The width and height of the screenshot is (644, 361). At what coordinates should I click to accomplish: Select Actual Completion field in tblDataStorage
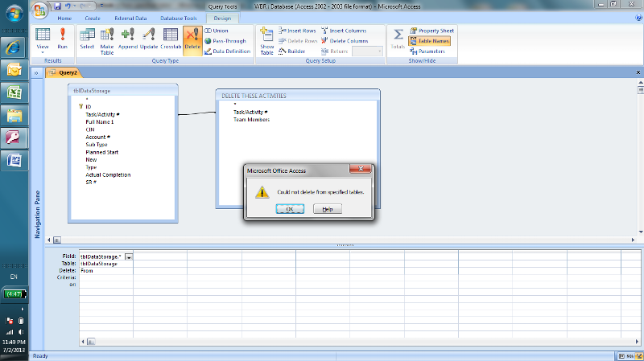click(x=108, y=174)
